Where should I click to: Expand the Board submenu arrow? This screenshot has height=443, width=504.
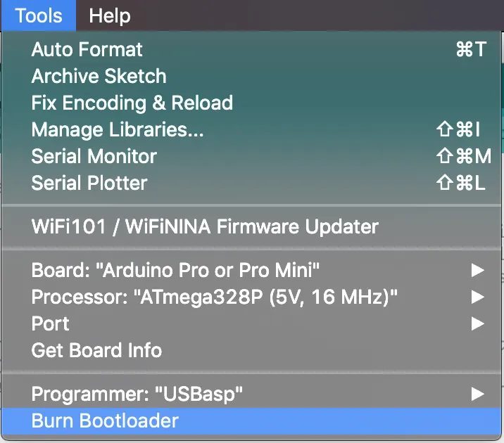478,270
